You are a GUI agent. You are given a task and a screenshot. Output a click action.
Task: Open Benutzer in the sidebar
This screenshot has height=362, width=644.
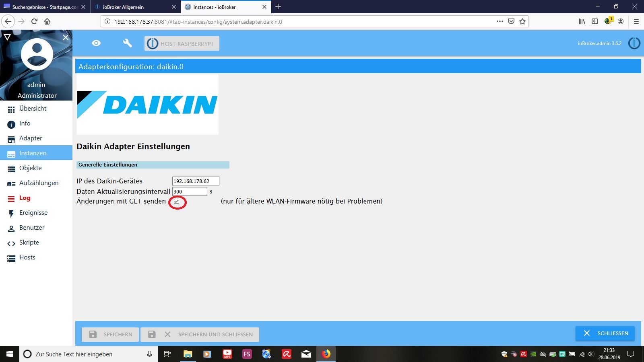(x=36, y=228)
